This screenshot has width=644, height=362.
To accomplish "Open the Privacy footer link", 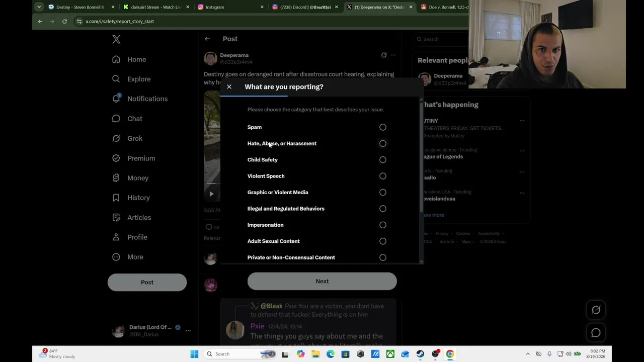I will point(442,234).
